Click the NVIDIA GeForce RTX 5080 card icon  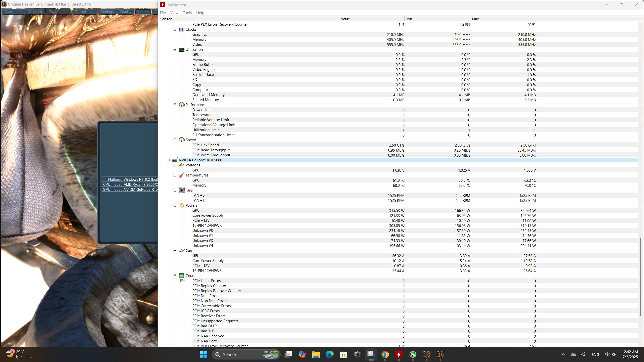tap(175, 160)
